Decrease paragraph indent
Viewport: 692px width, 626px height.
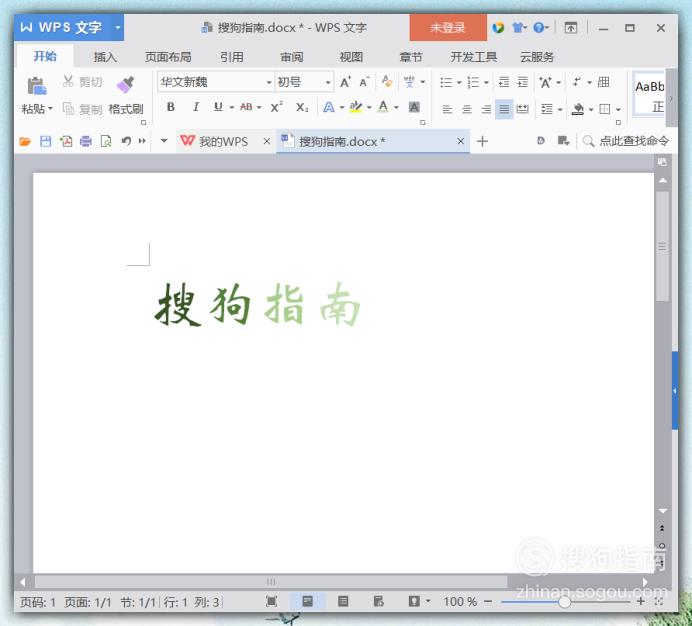(504, 82)
